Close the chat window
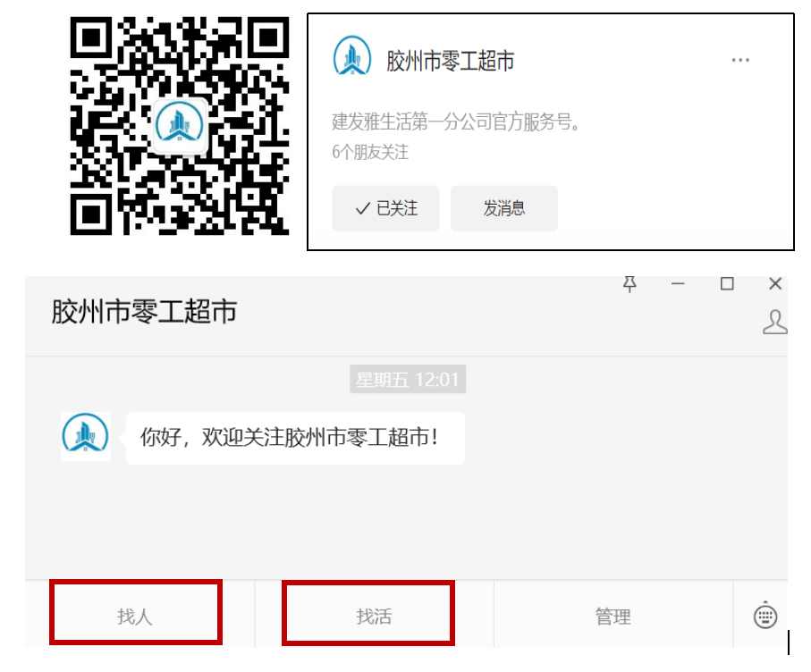The image size is (811, 672). pos(775,284)
